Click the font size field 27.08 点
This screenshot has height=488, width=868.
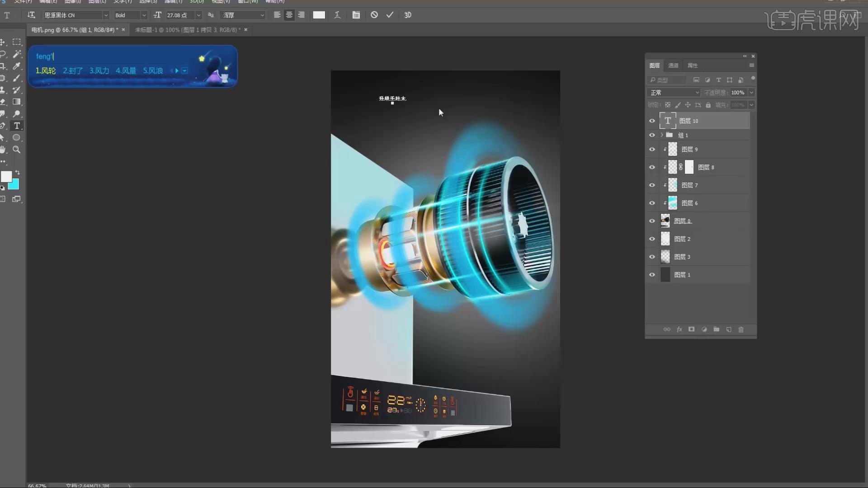coord(179,15)
